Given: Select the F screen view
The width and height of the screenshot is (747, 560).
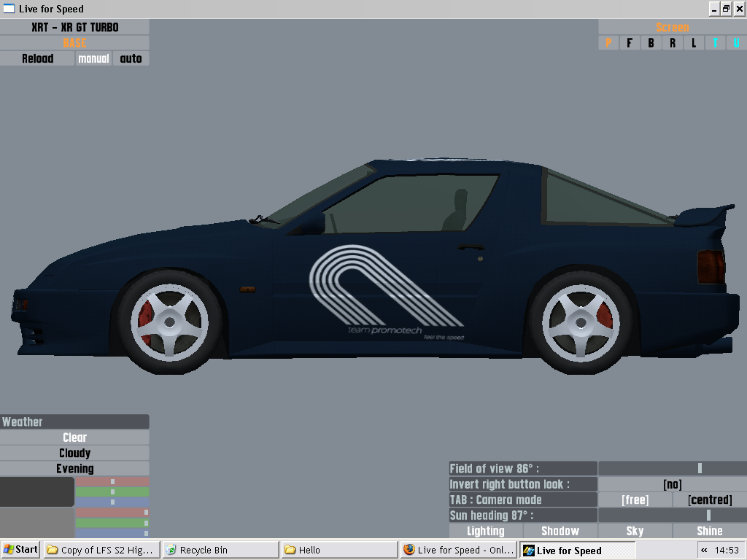Looking at the screenshot, I should tap(630, 43).
